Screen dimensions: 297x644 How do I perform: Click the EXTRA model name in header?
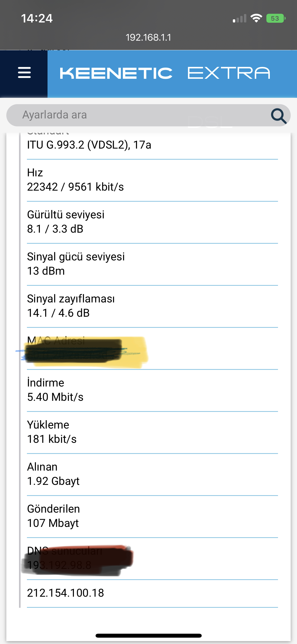229,73
